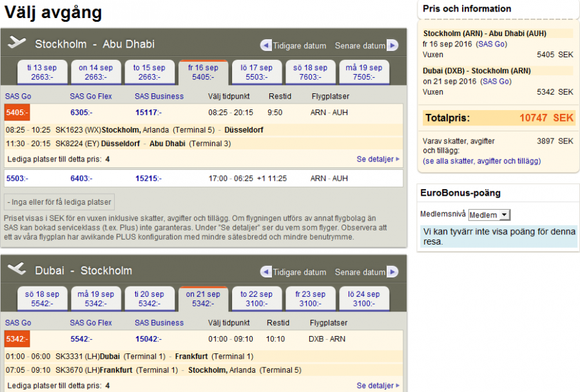Viewport: 580px width, 392px height.
Task: Select the 5405:- SAS Go outbound fare
Action: (x=17, y=113)
